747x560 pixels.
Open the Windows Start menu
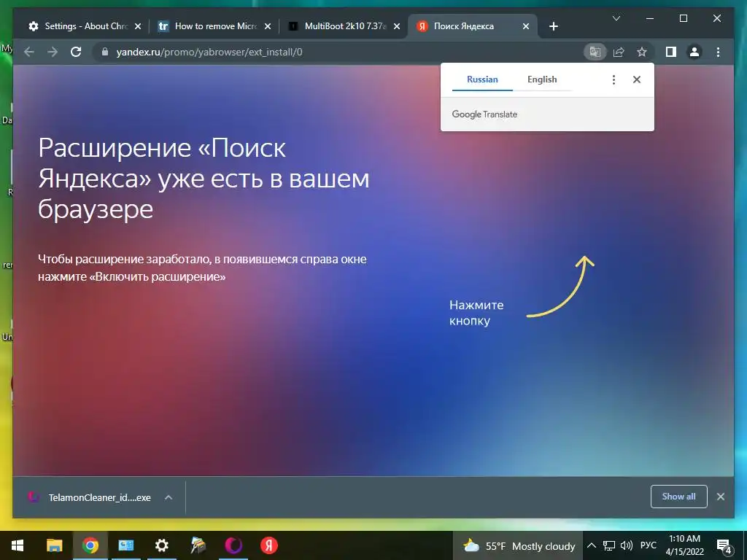(18, 545)
